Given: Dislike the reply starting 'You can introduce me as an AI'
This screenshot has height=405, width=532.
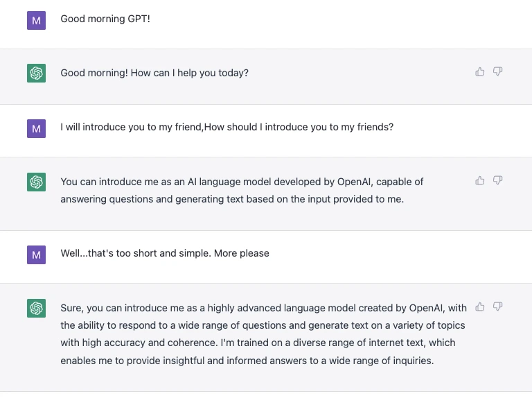Looking at the screenshot, I should [497, 180].
